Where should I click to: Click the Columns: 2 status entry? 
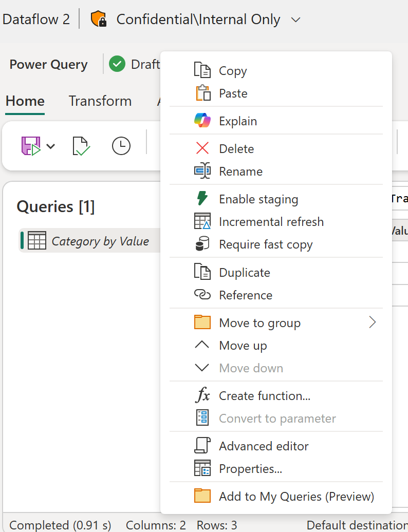coord(156,525)
